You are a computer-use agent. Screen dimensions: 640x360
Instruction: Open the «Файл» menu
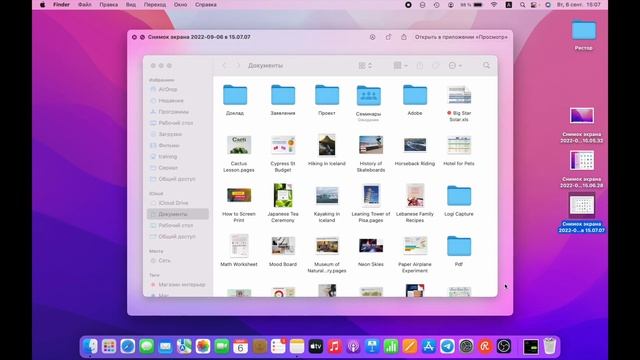[x=84, y=4]
